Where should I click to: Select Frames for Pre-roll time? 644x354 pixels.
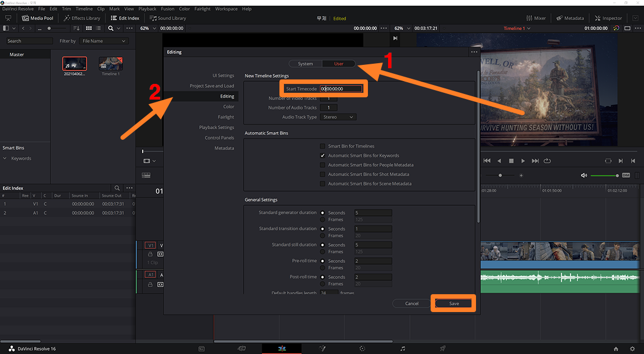[x=323, y=268]
